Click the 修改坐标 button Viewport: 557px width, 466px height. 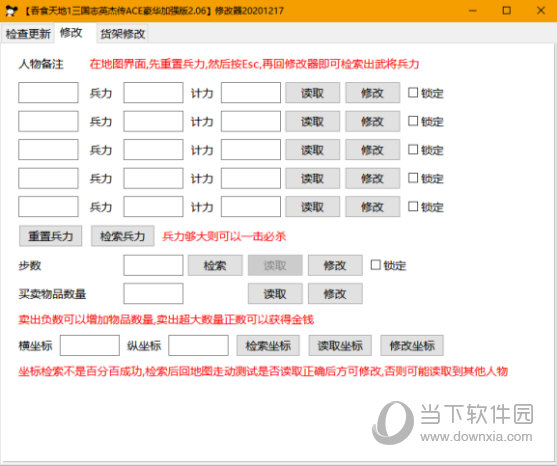click(412, 345)
